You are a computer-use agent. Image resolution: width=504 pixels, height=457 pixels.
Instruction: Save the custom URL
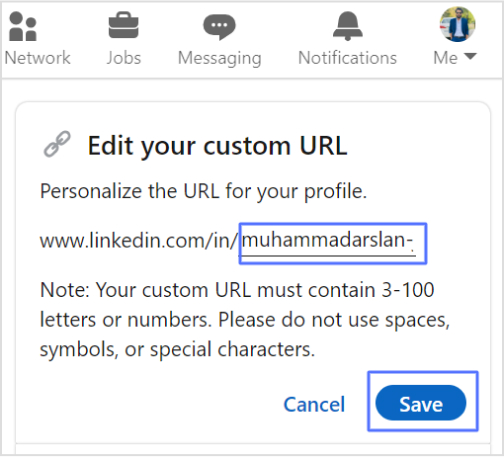pyautogui.click(x=421, y=403)
